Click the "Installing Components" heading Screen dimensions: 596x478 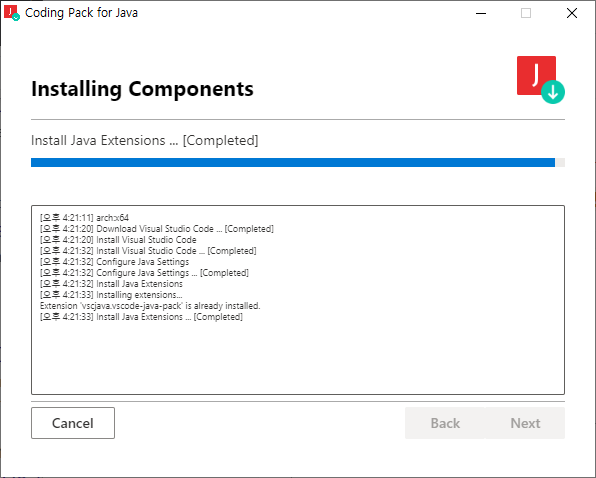pos(142,89)
